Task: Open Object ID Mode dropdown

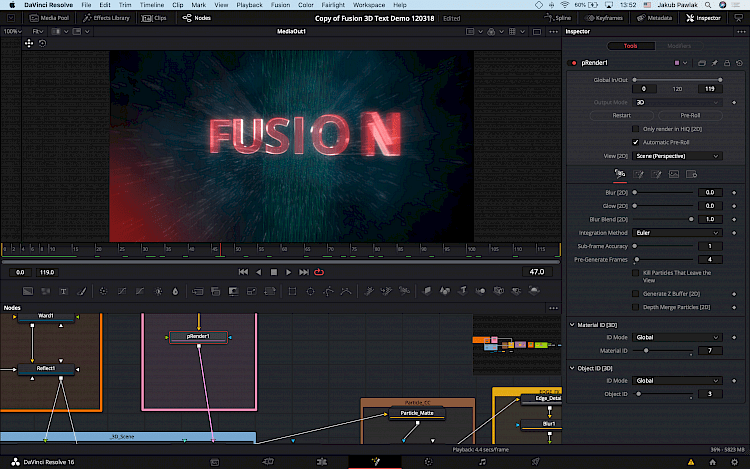Action: [x=677, y=381]
